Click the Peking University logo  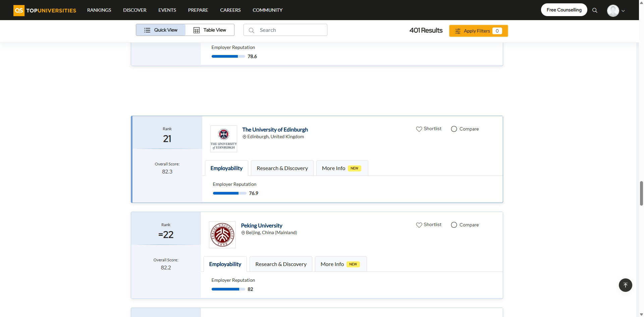point(222,235)
